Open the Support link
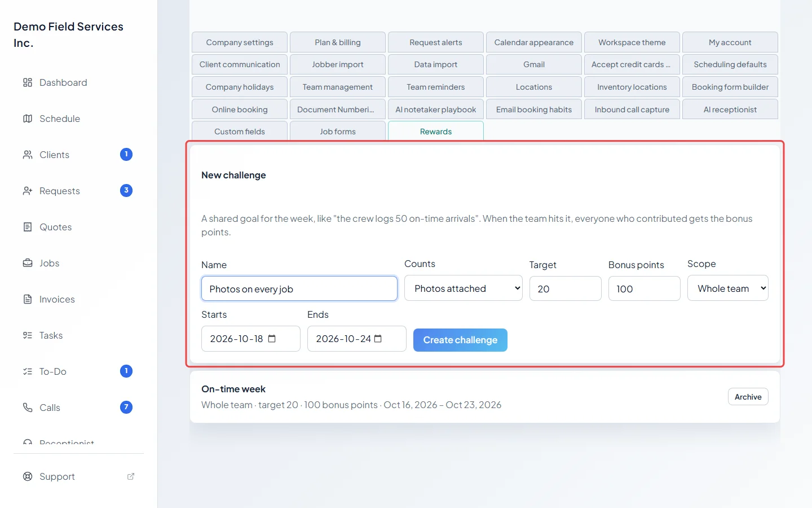 pyautogui.click(x=79, y=476)
